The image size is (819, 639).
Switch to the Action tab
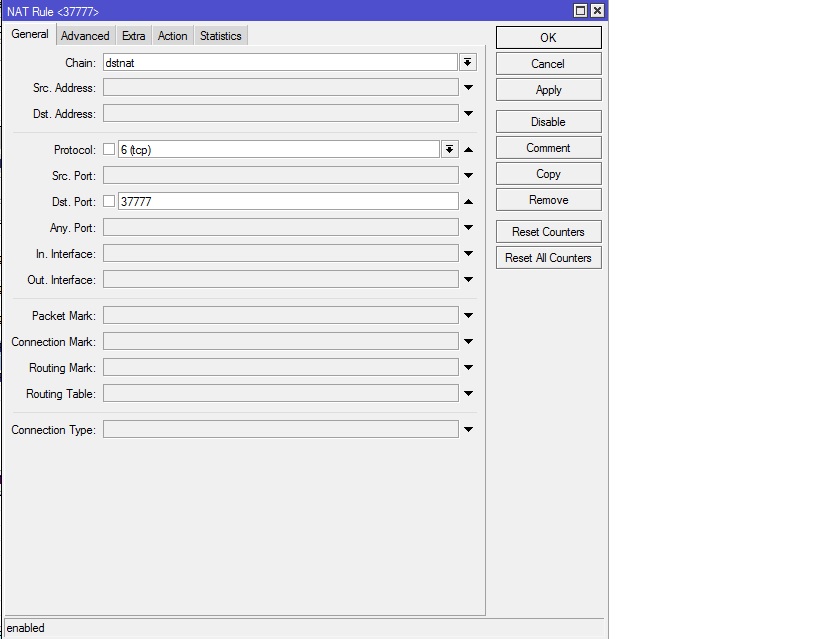pyautogui.click(x=172, y=36)
